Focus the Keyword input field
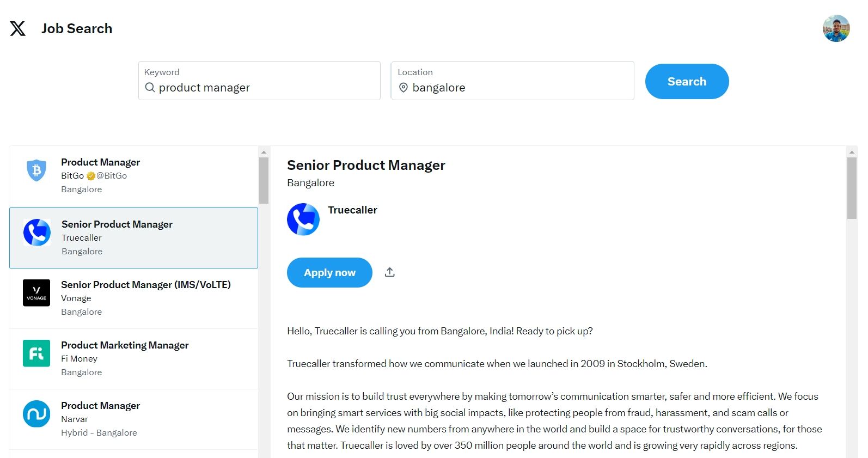 pyautogui.click(x=259, y=81)
